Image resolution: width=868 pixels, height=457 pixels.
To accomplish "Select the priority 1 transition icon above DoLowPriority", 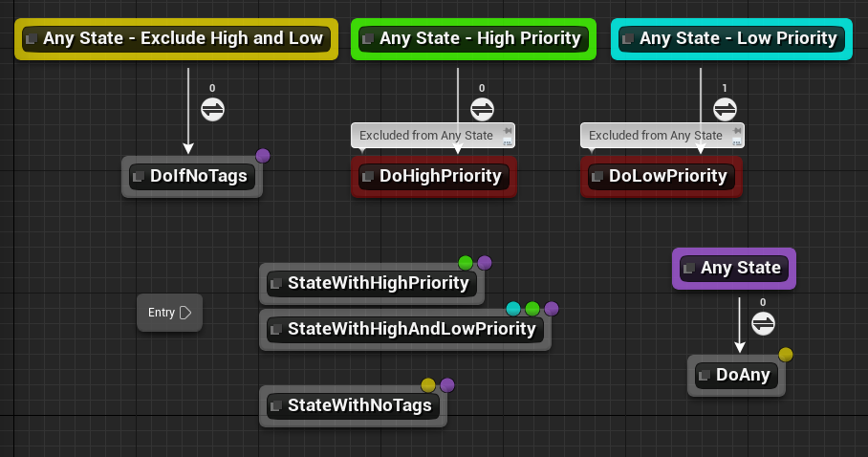I will [x=725, y=110].
